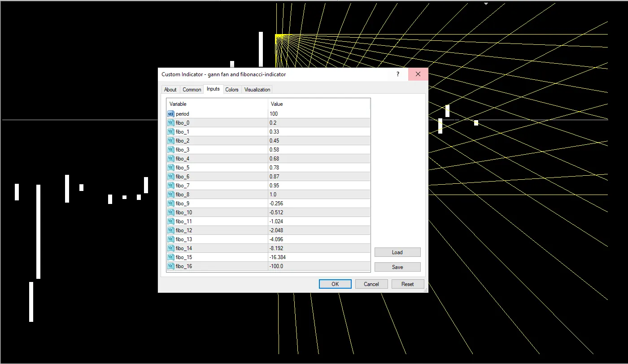
Task: Click the fibo_12 variable type icon
Action: 170,230
